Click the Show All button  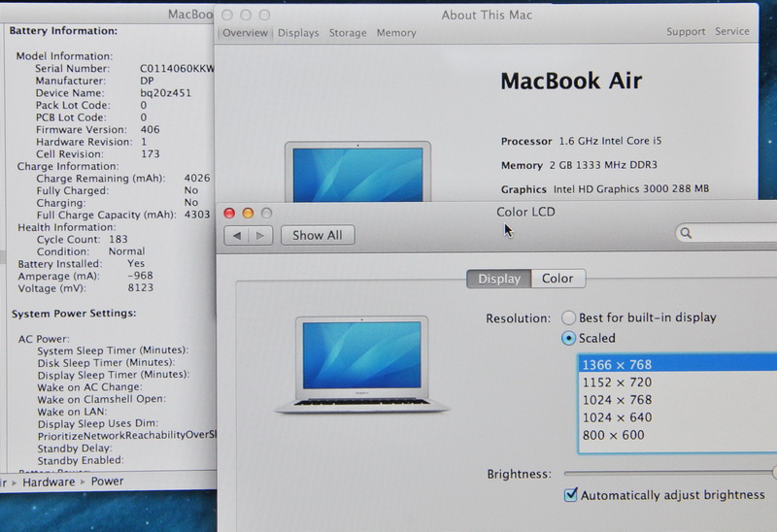tap(318, 235)
